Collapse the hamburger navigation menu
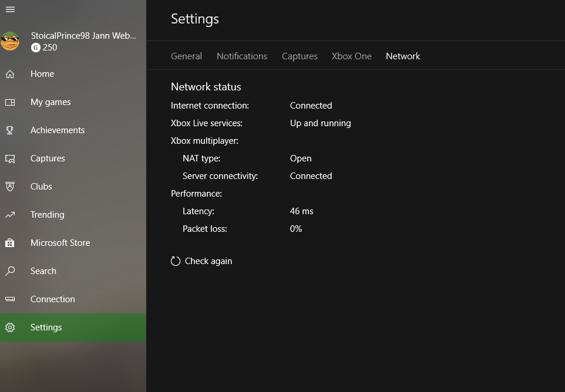The width and height of the screenshot is (565, 392). [10, 9]
